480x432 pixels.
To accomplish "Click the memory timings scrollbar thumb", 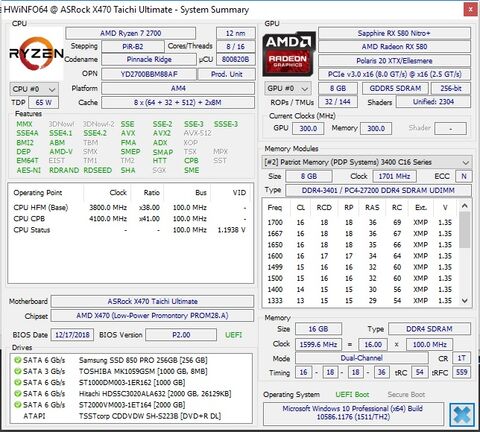I will 465,230.
